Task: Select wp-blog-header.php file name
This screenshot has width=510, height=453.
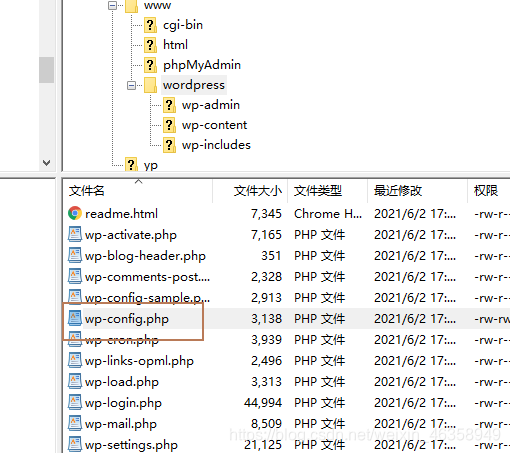Action: pyautogui.click(x=145, y=256)
